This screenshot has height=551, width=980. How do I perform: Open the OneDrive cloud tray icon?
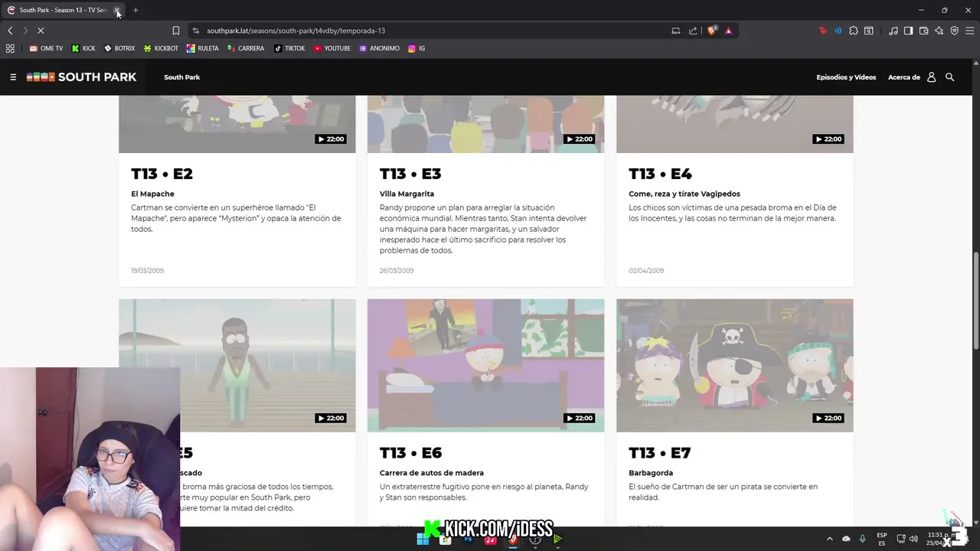pyautogui.click(x=846, y=539)
